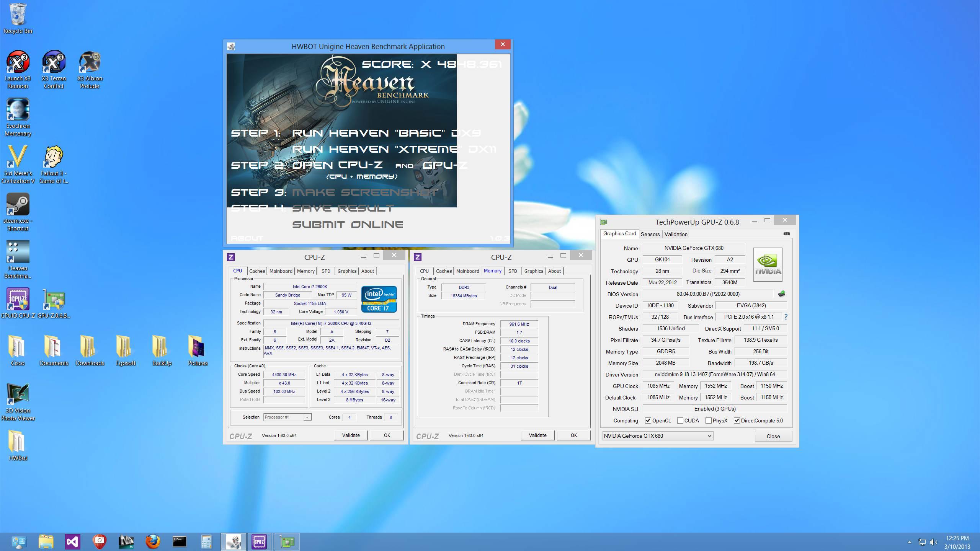Click Run Heaven Xtreme DX11 option
The width and height of the screenshot is (980, 551).
(x=394, y=149)
